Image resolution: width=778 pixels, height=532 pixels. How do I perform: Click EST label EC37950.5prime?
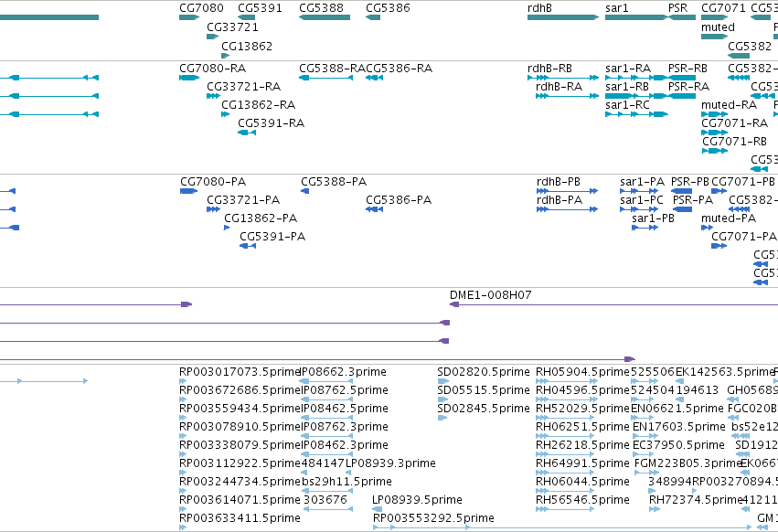[678, 445]
